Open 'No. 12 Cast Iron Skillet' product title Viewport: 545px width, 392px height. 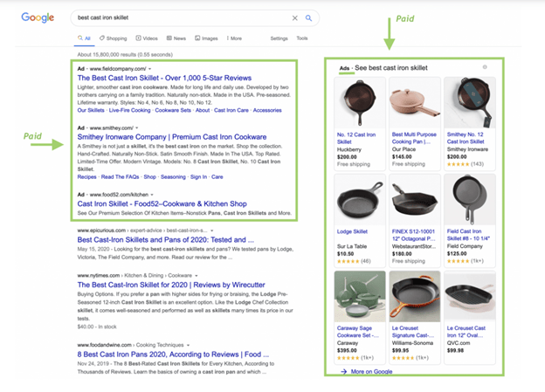pyautogui.click(x=356, y=138)
